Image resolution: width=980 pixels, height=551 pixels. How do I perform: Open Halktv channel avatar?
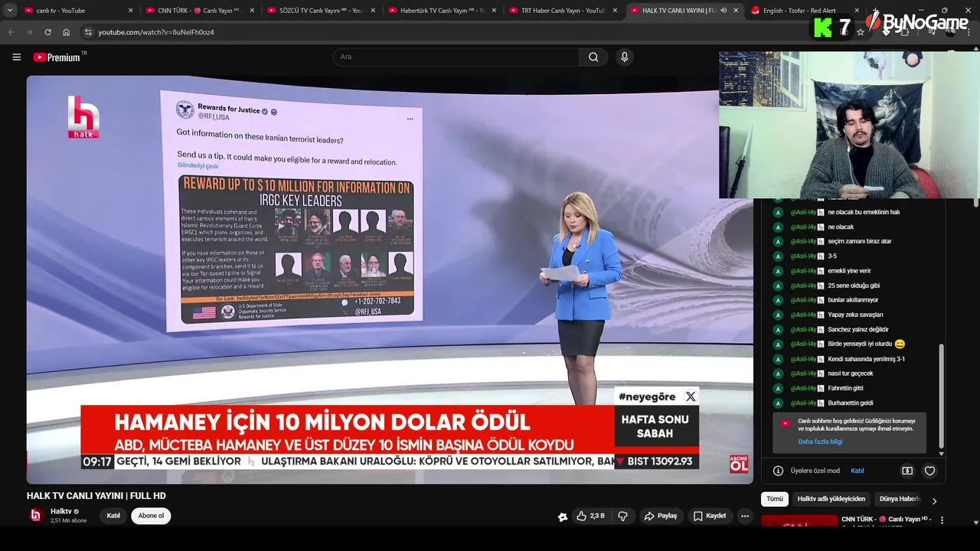pos(35,516)
